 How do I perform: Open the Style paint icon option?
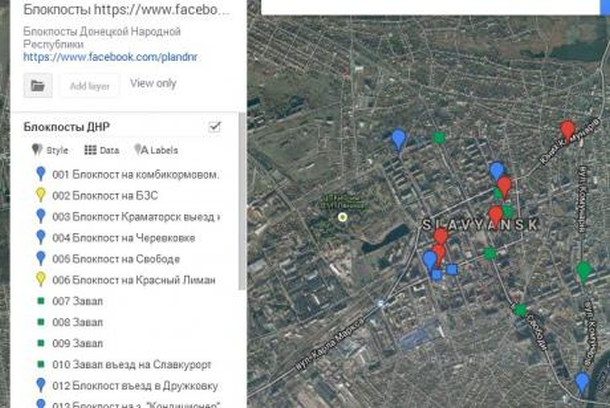tap(49, 150)
